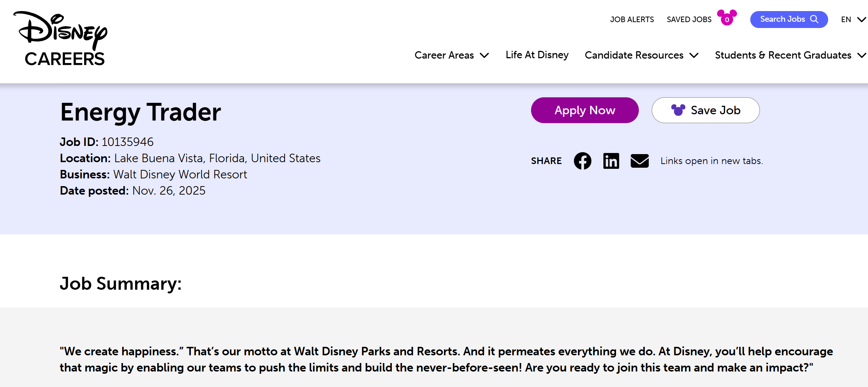
Task: Expand the Candidate Resources chevron arrow
Action: [694, 55]
